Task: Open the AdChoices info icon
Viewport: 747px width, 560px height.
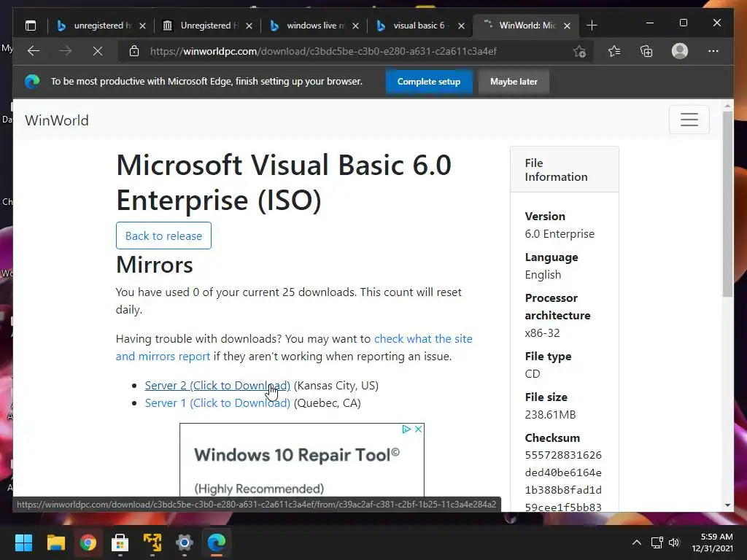Action: [x=406, y=429]
